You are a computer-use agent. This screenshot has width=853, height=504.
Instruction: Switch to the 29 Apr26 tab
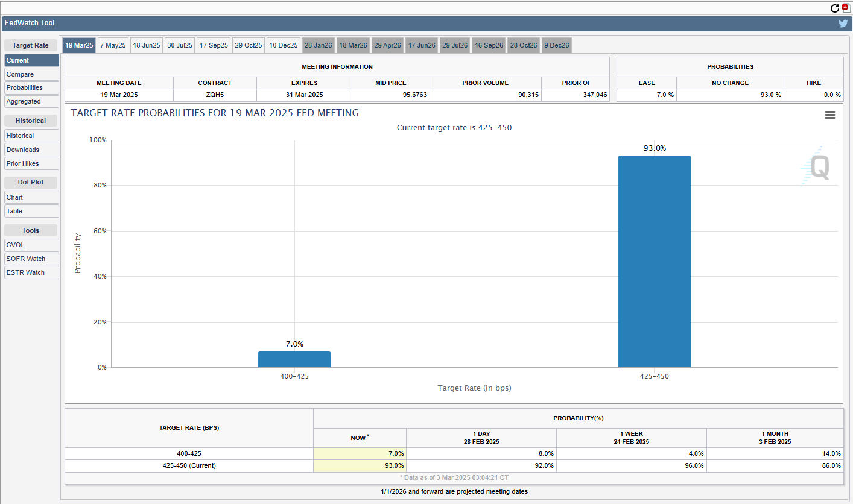(x=387, y=45)
